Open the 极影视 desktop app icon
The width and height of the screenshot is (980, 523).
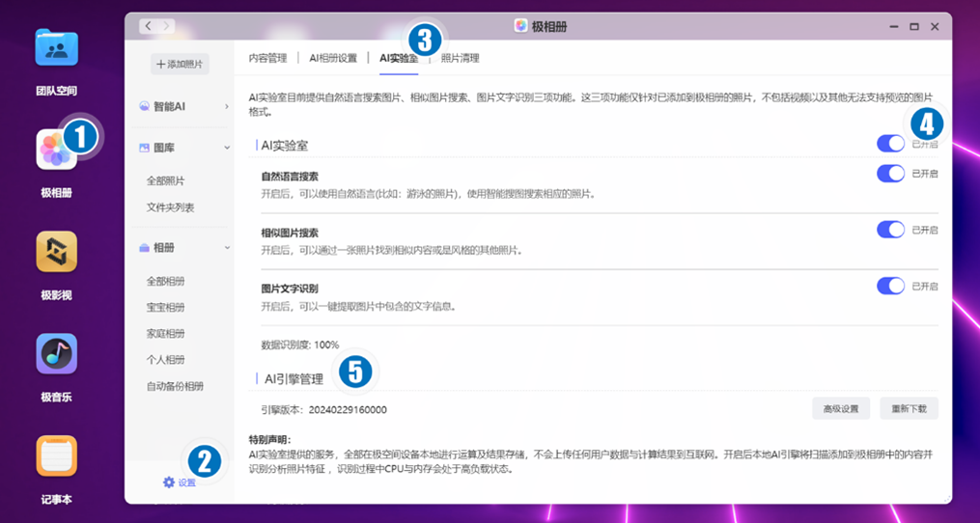point(56,251)
